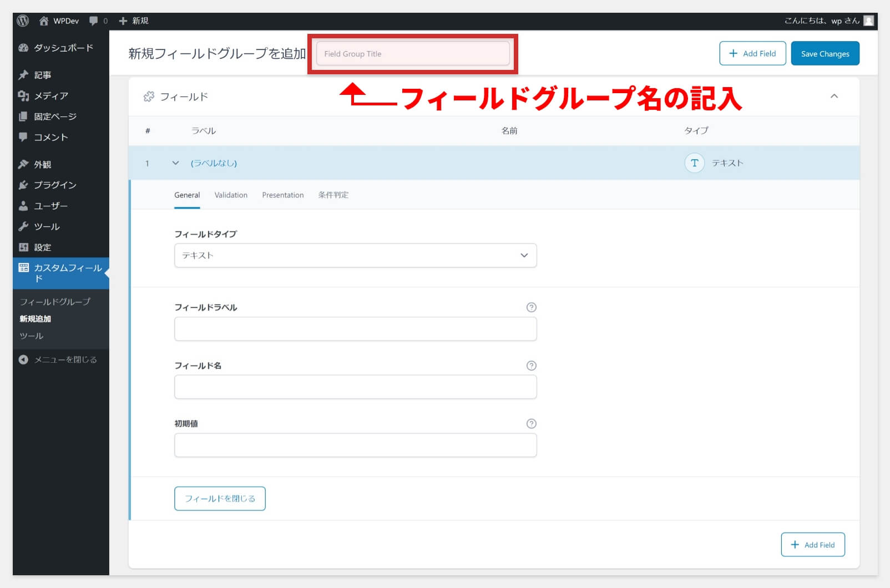Viewport: 890px width, 588px height.
Task: Click the こんにちは、wp さん account link
Action: coord(822,21)
